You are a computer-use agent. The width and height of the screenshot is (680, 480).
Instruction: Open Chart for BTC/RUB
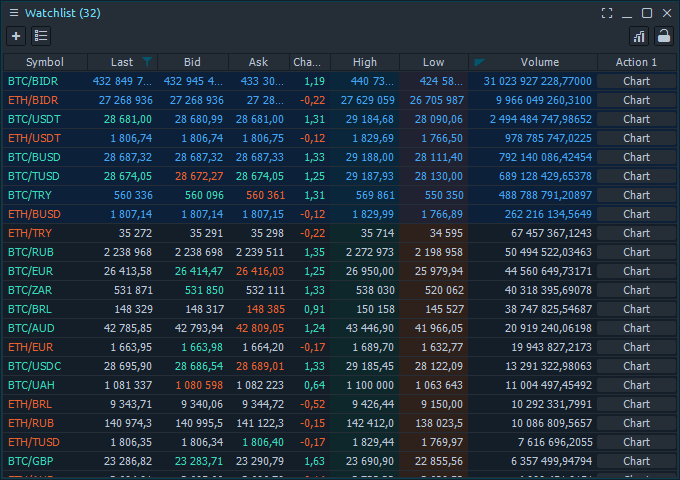[x=636, y=252]
